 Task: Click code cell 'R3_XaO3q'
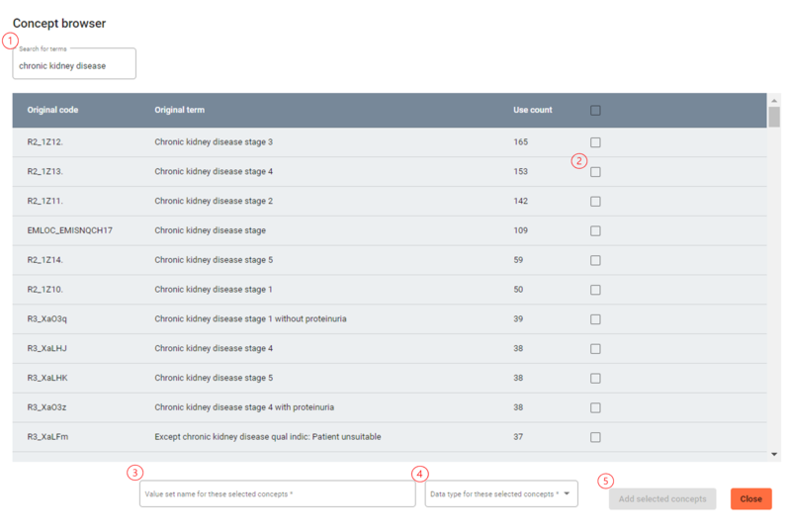click(x=46, y=318)
